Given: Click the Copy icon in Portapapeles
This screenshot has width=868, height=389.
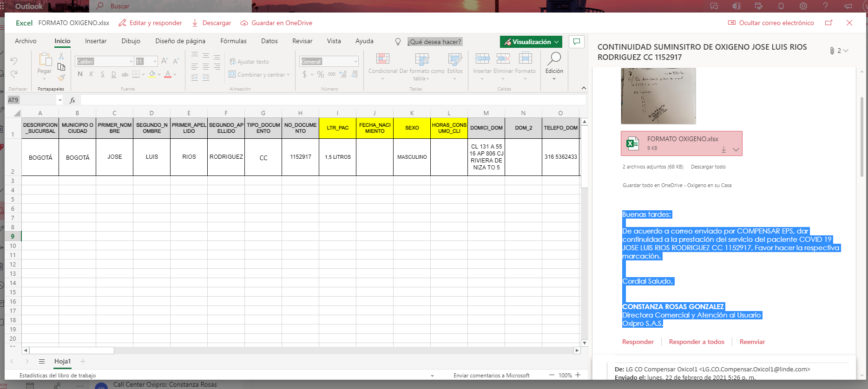Looking at the screenshot, I should pos(61,66).
